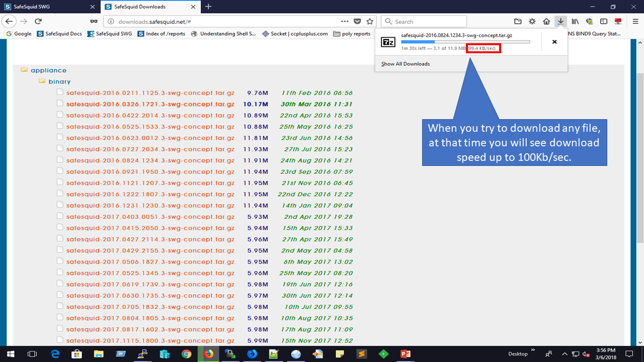Expand the Desktop toolbar chevron on taskbar
Image resolution: width=644 pixels, height=362 pixels.
532,350
